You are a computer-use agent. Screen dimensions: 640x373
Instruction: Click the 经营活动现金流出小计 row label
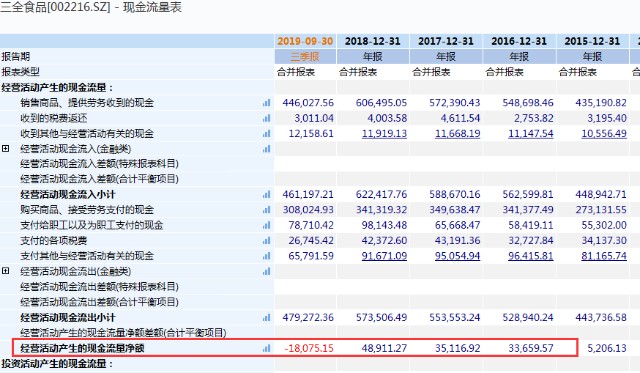pyautogui.click(x=68, y=317)
